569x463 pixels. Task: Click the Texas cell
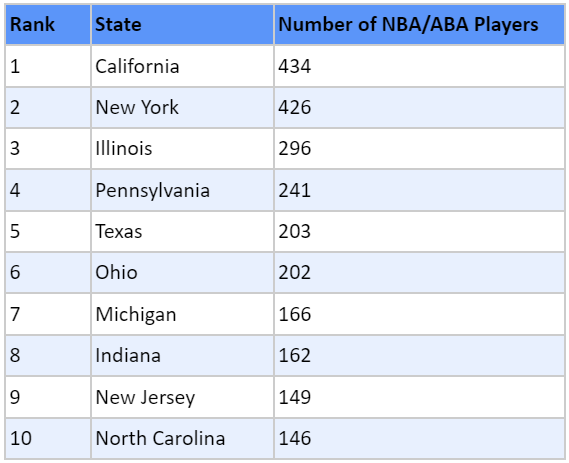coord(183,232)
